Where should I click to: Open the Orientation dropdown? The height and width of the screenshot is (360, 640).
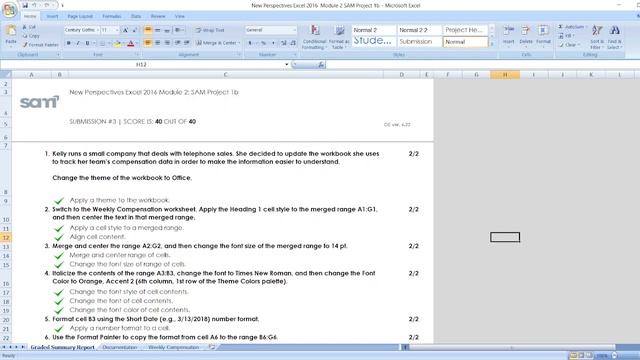[x=179, y=30]
